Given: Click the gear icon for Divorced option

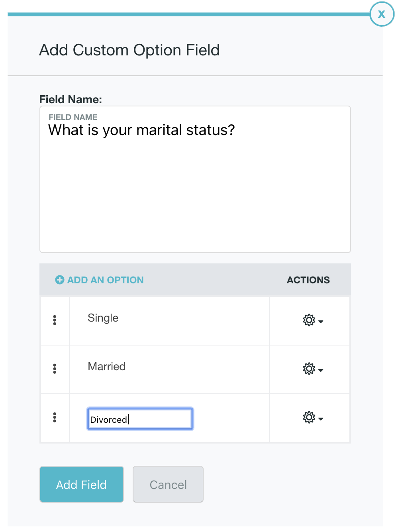Looking at the screenshot, I should click(309, 417).
